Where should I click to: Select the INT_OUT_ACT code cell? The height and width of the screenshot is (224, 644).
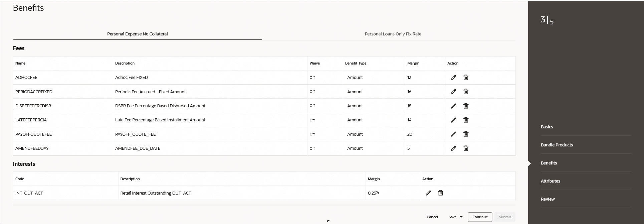tap(29, 193)
